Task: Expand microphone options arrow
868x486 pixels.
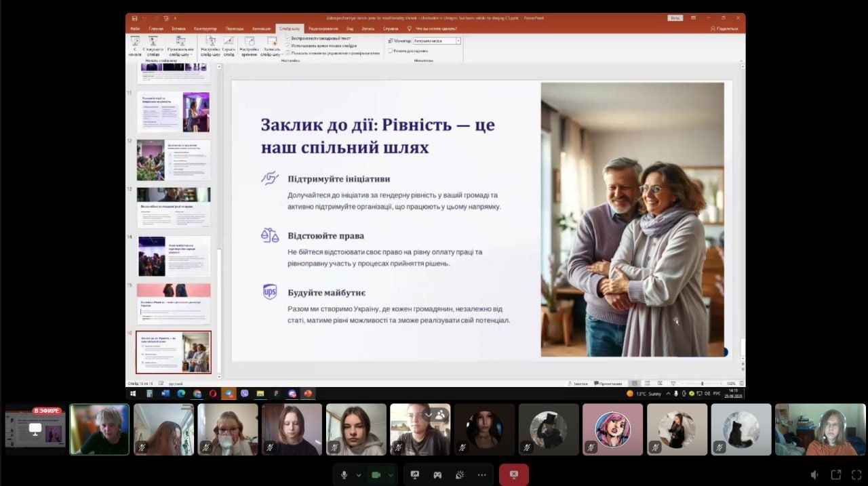Action: point(359,475)
